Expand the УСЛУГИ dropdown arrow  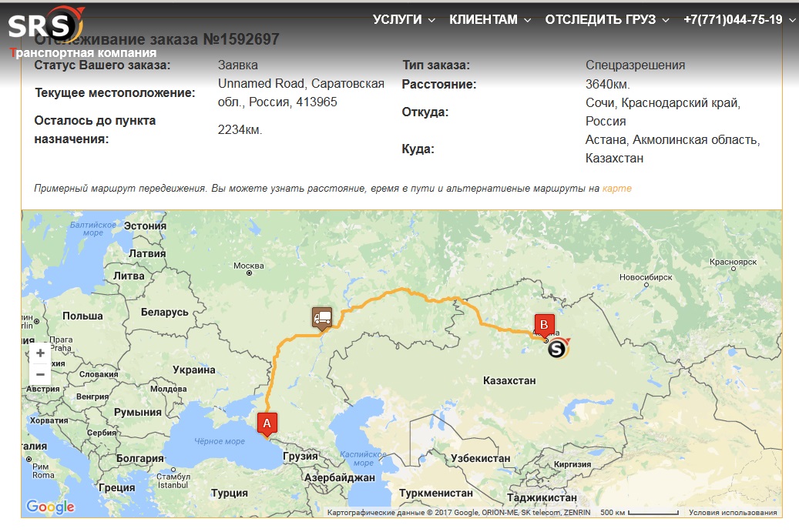[x=431, y=20]
